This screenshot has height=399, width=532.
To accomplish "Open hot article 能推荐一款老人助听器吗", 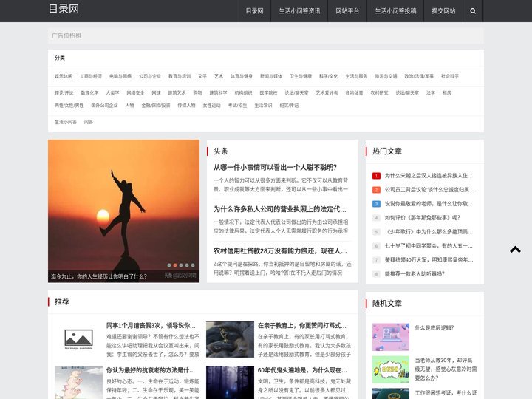I will 415,274.
